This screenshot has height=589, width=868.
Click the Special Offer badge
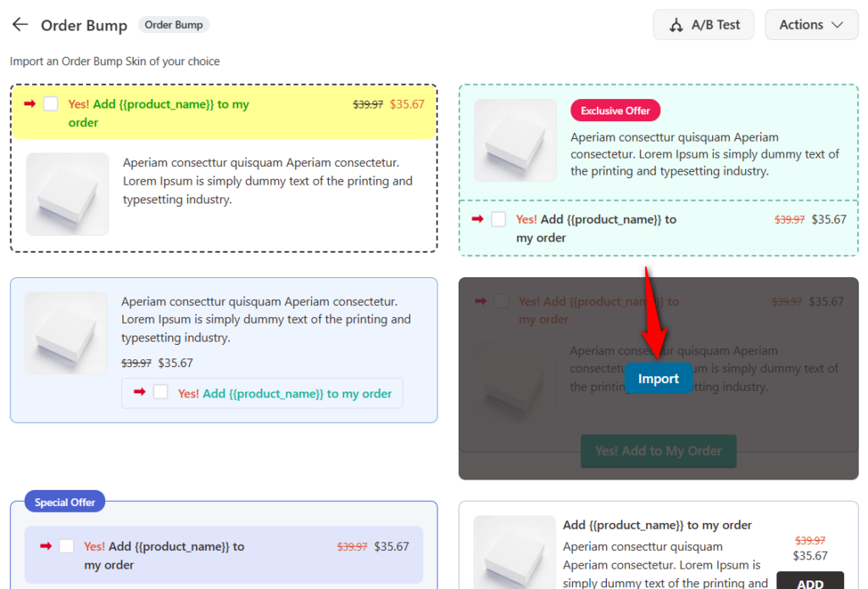[x=64, y=502]
